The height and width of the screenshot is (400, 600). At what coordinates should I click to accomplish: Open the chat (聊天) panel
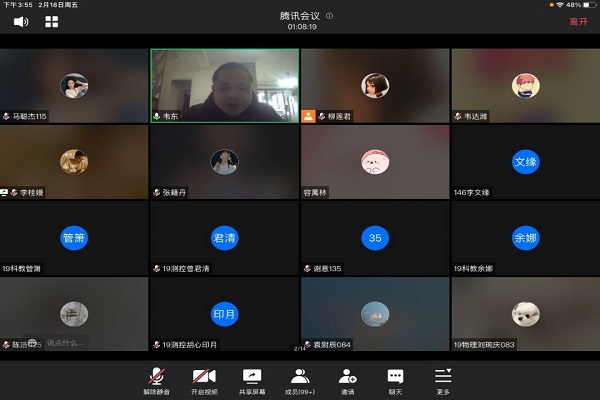[x=395, y=378]
